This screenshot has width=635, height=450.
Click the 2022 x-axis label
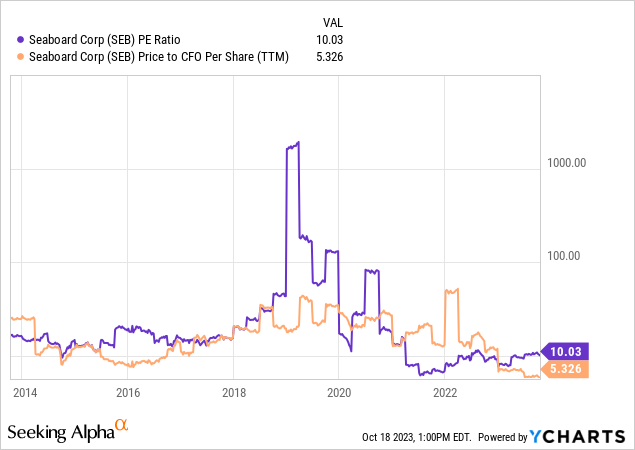coord(445,392)
